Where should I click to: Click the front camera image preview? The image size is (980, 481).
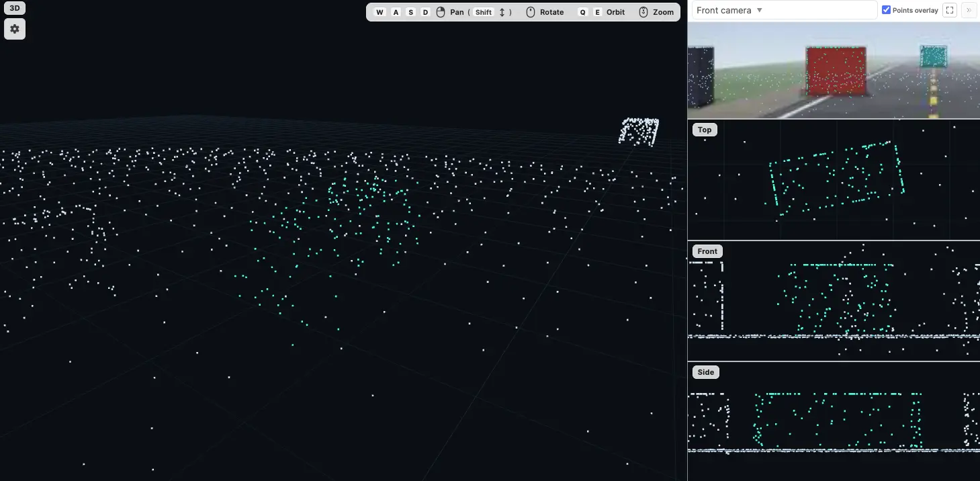pyautogui.click(x=834, y=70)
